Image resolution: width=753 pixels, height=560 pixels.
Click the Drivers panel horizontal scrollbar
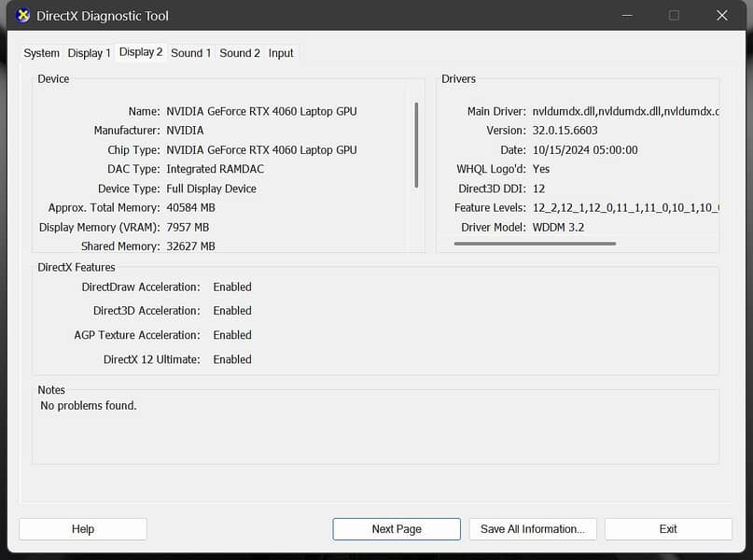(535, 244)
